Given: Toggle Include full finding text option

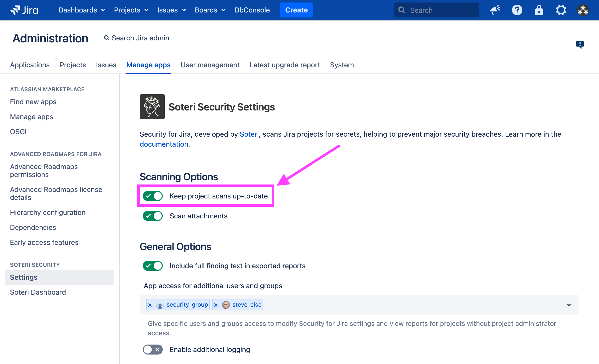Looking at the screenshot, I should click(x=153, y=266).
